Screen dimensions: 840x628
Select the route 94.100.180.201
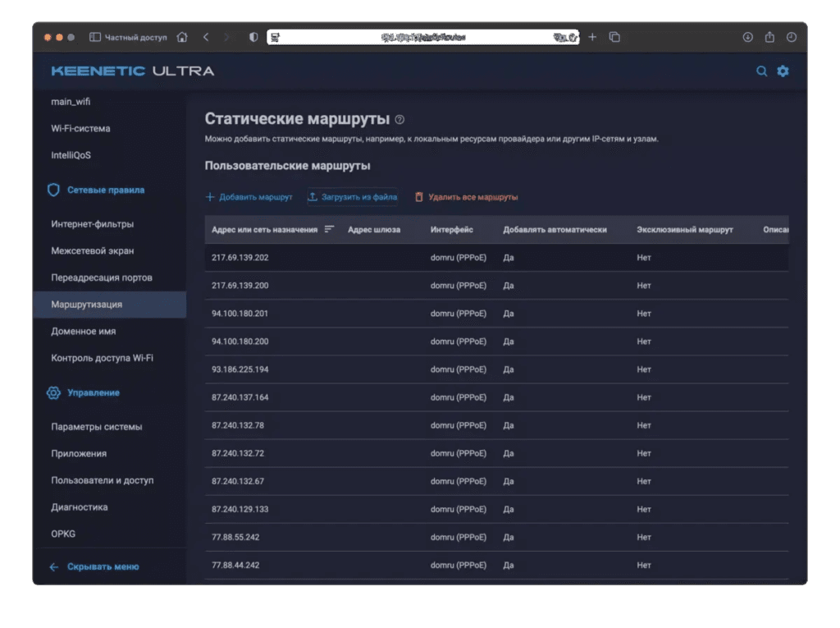click(x=496, y=314)
